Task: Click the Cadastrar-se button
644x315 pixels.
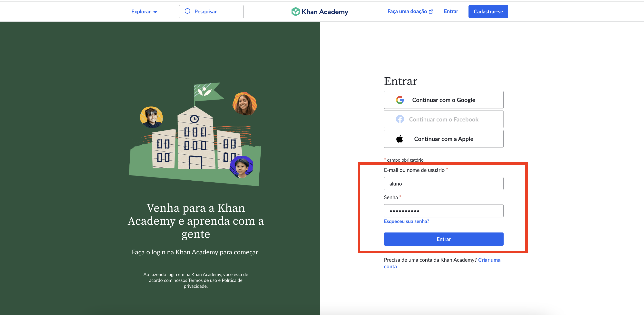Action: (x=488, y=11)
